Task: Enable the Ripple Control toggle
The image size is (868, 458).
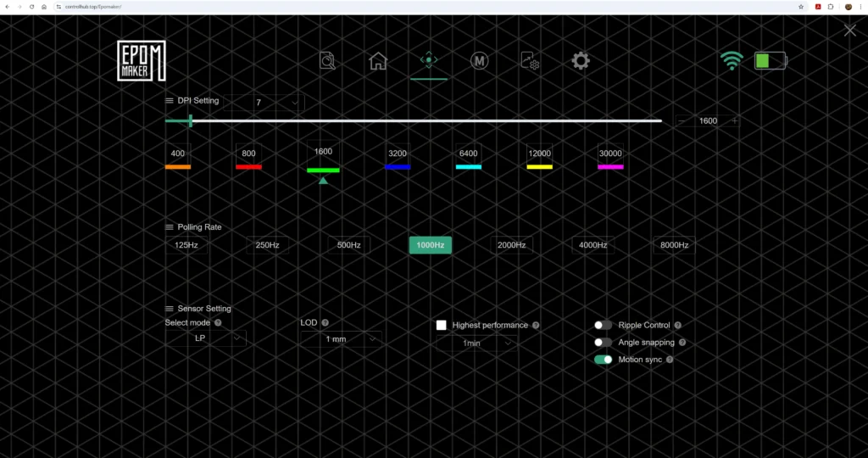Action: point(603,325)
